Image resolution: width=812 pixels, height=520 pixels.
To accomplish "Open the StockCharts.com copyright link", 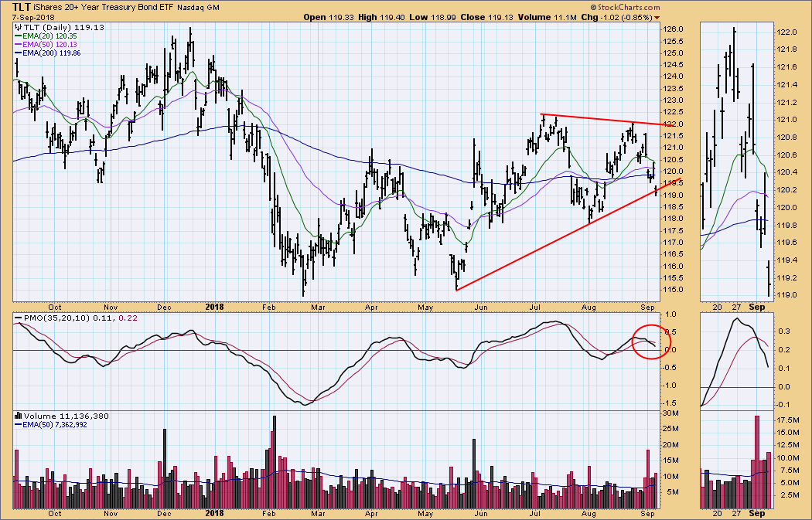I will pyautogui.click(x=625, y=7).
